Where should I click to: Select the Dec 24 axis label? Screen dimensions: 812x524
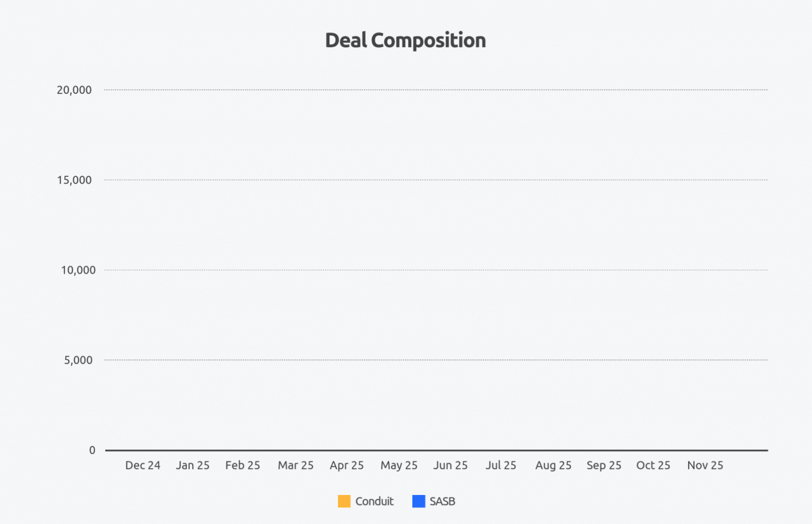(x=143, y=465)
